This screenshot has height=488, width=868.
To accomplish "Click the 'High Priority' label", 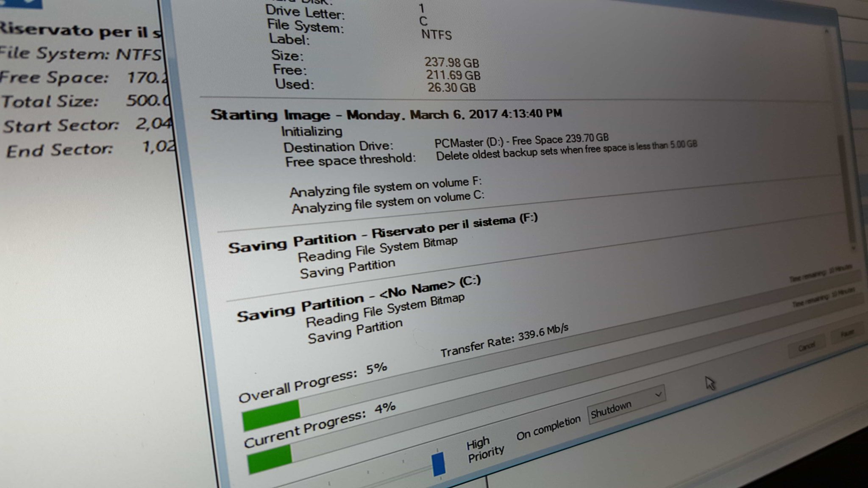I will coord(485,450).
